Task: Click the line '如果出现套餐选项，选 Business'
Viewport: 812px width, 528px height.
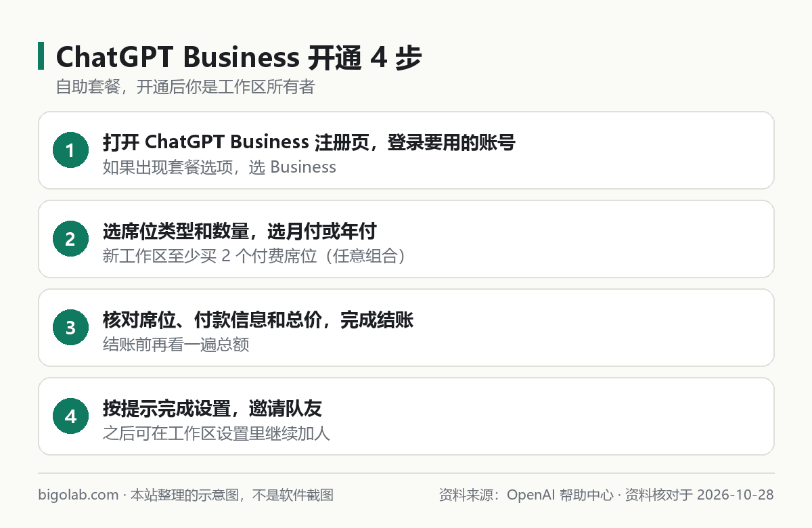Action: tap(219, 167)
